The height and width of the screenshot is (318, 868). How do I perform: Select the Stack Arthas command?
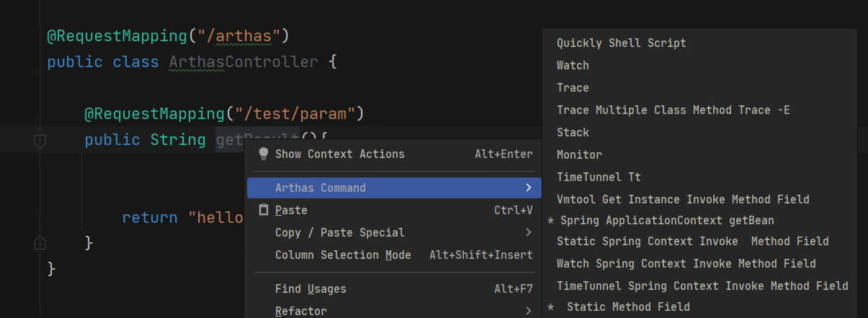tap(699, 132)
